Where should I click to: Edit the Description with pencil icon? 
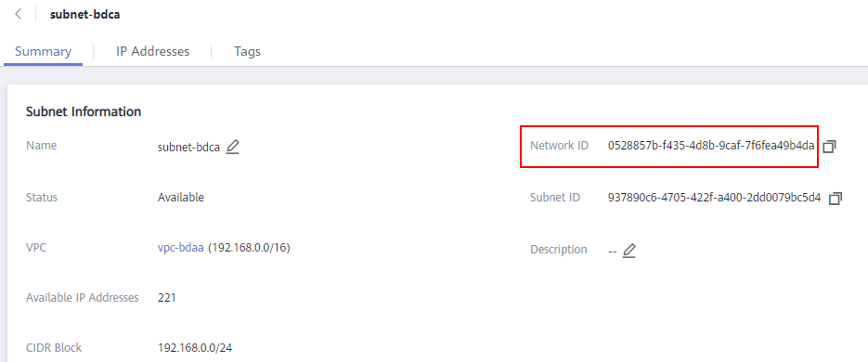[x=628, y=251]
